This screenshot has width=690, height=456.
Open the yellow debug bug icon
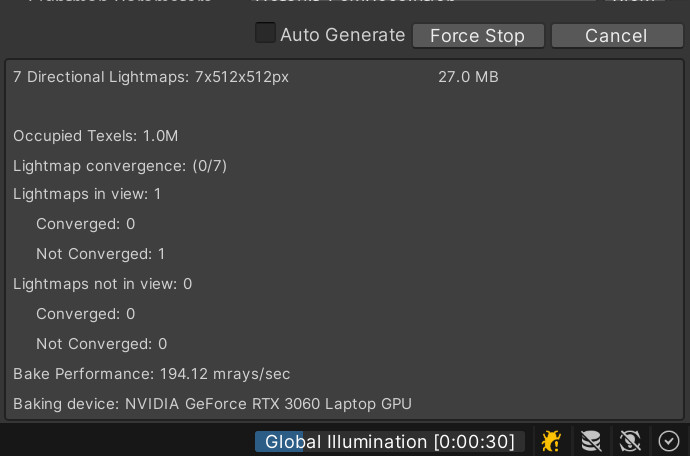pos(551,441)
